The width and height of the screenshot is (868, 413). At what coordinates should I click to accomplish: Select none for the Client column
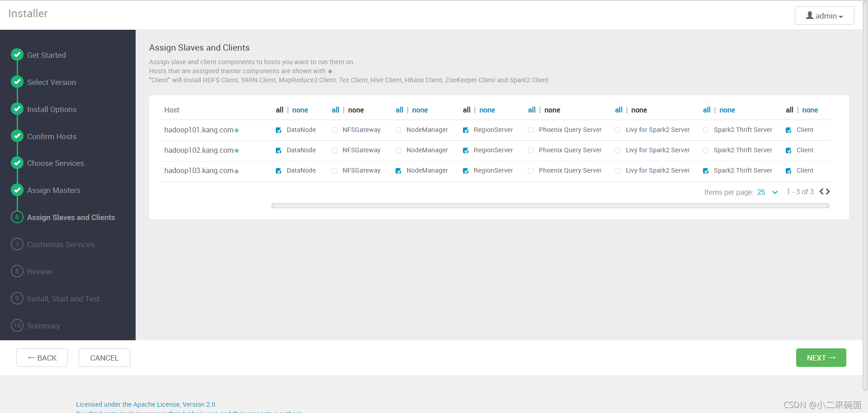point(810,110)
